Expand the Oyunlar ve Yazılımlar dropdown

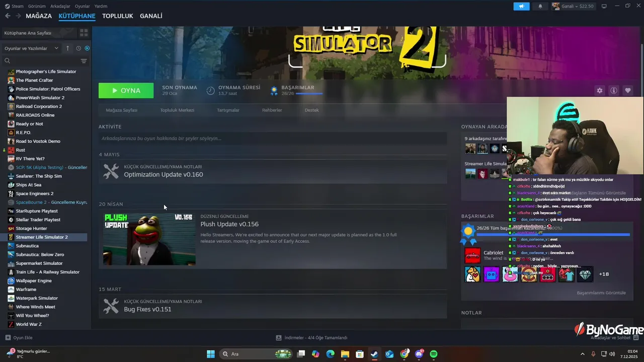tap(32, 48)
